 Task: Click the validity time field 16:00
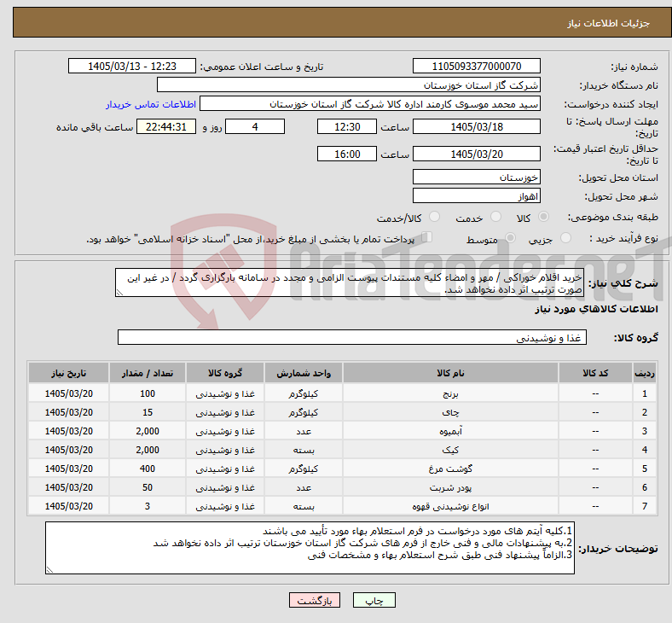(347, 154)
